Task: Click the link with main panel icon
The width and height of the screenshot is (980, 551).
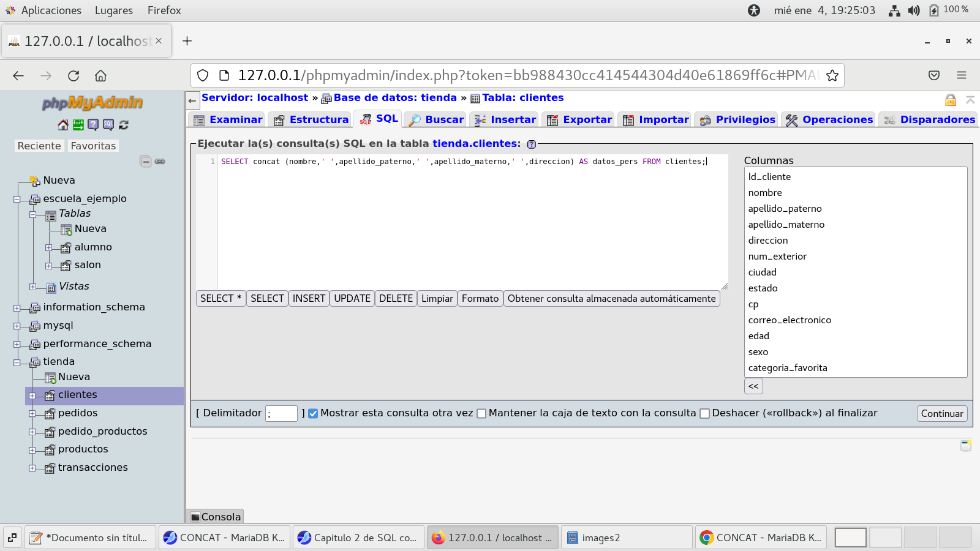Action: pyautogui.click(x=160, y=162)
